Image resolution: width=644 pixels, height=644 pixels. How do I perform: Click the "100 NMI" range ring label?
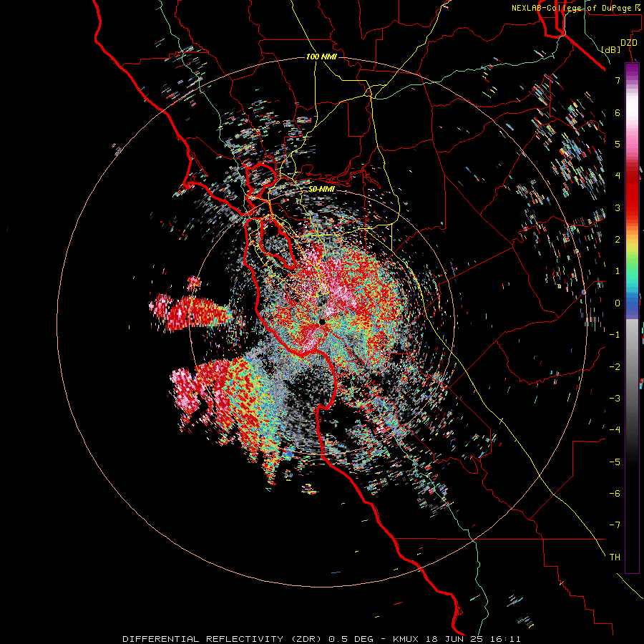point(321,57)
